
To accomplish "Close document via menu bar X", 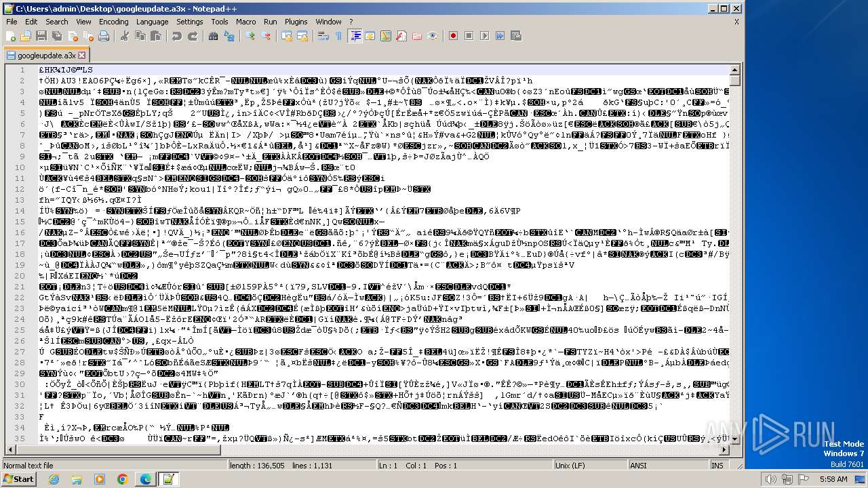I will coord(736,22).
